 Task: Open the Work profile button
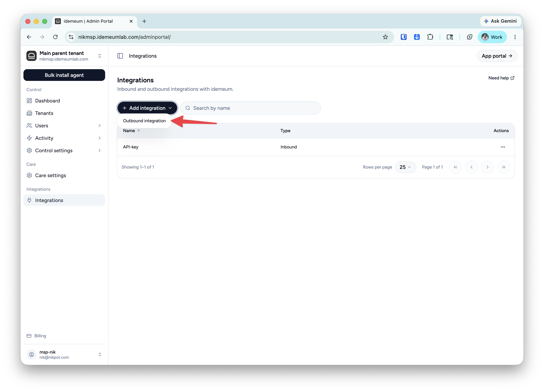[492, 37]
